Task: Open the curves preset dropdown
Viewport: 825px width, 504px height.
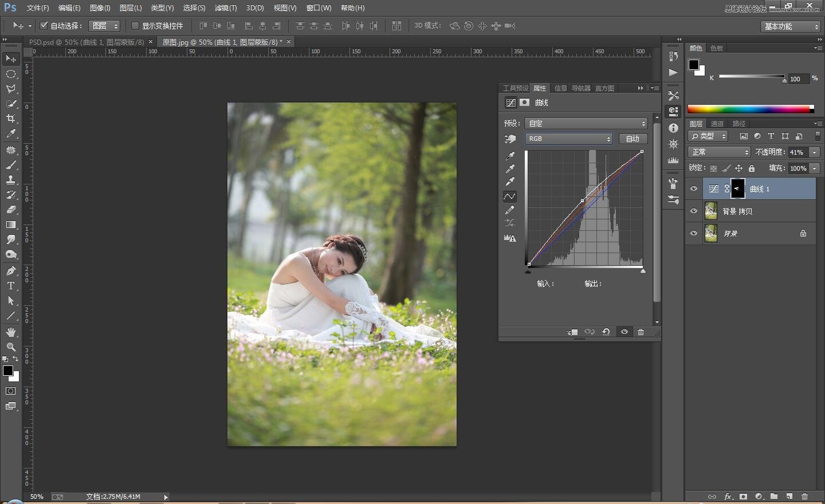Action: (586, 124)
